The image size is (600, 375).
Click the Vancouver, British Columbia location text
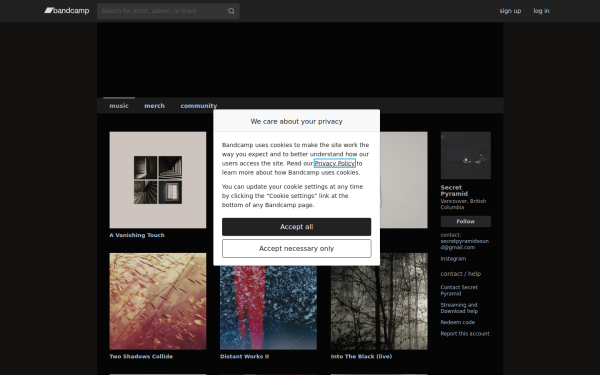click(463, 204)
